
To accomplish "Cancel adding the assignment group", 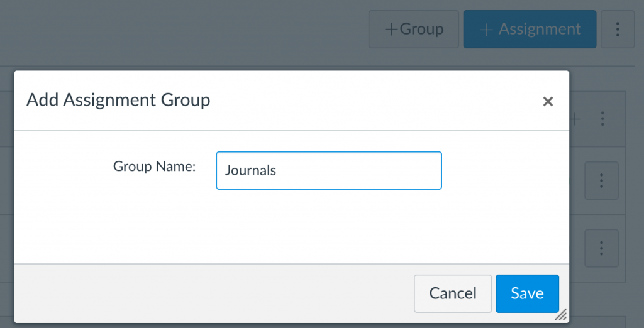I will click(x=453, y=293).
